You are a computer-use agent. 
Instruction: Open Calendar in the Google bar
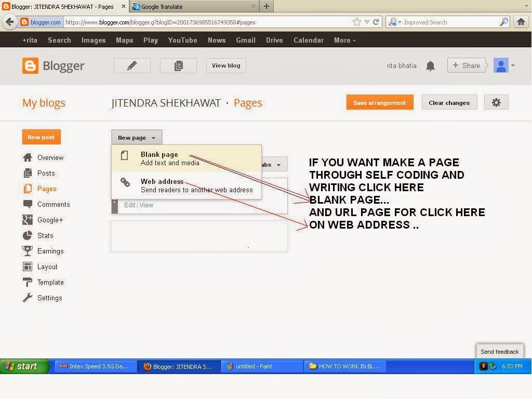[x=309, y=40]
